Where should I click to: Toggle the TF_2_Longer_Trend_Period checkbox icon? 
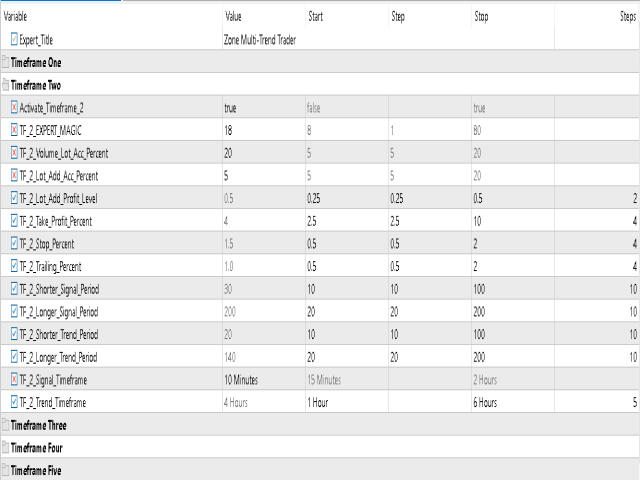[14, 357]
